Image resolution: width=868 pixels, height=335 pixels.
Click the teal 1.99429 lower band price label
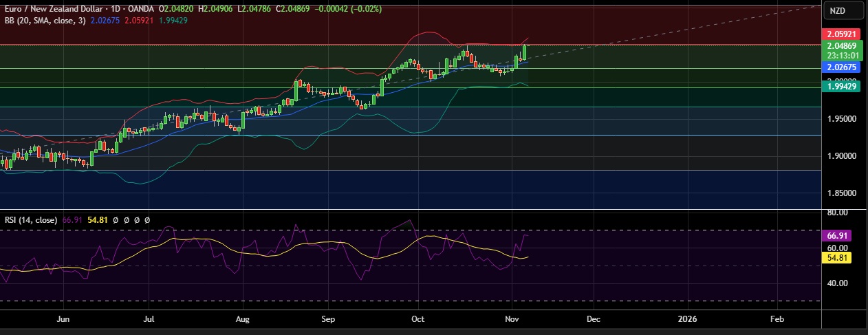[x=842, y=86]
